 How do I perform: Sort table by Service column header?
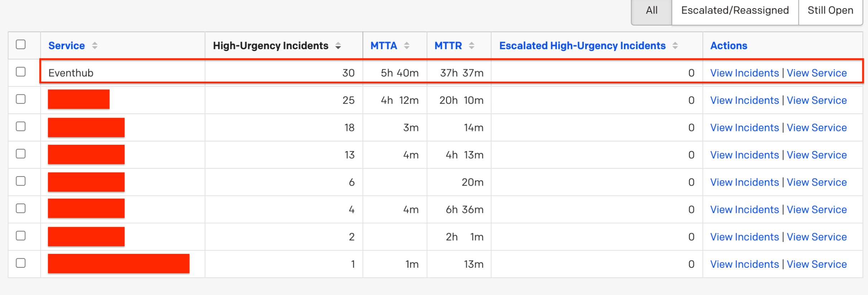tap(67, 46)
